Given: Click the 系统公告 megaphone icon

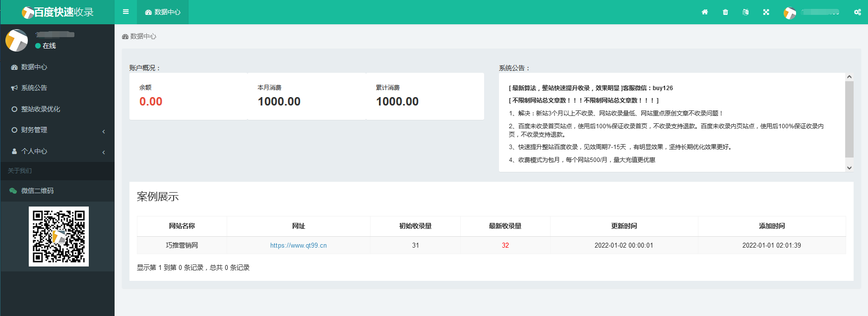Looking at the screenshot, I should pyautogui.click(x=14, y=88).
